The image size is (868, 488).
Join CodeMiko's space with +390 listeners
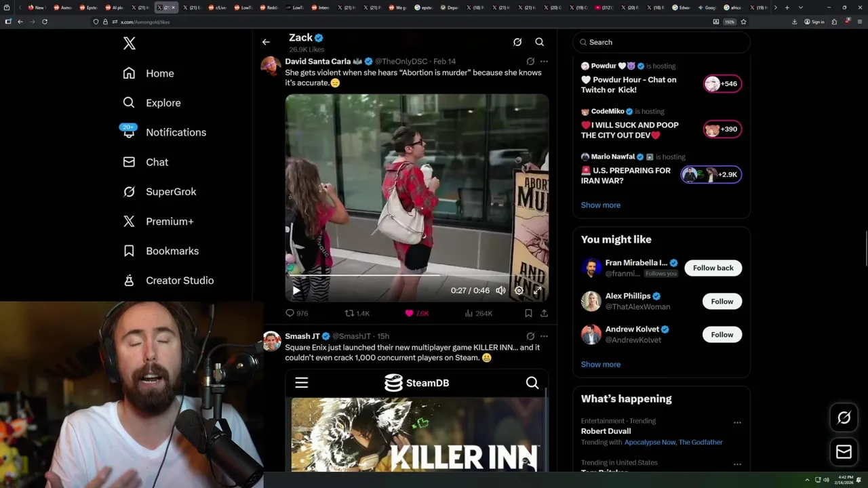722,129
